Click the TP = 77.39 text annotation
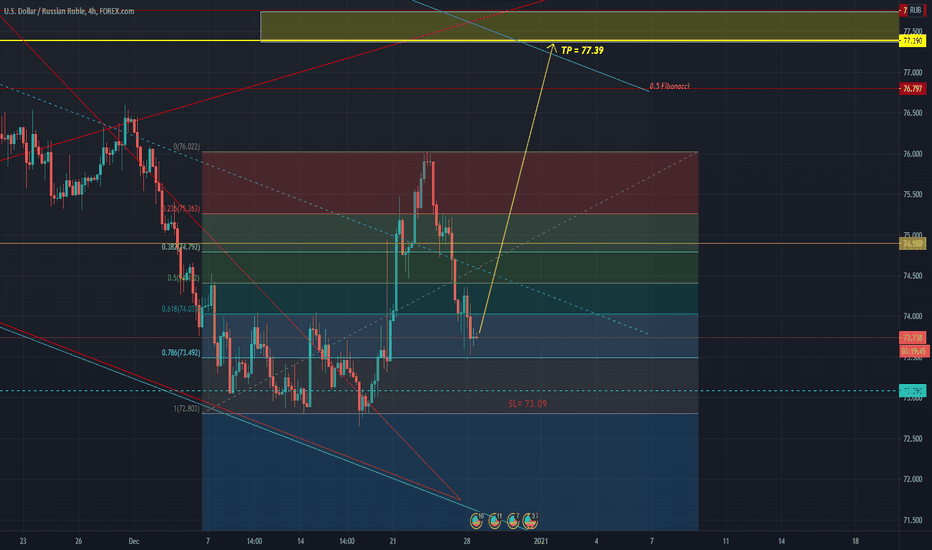 (x=582, y=51)
